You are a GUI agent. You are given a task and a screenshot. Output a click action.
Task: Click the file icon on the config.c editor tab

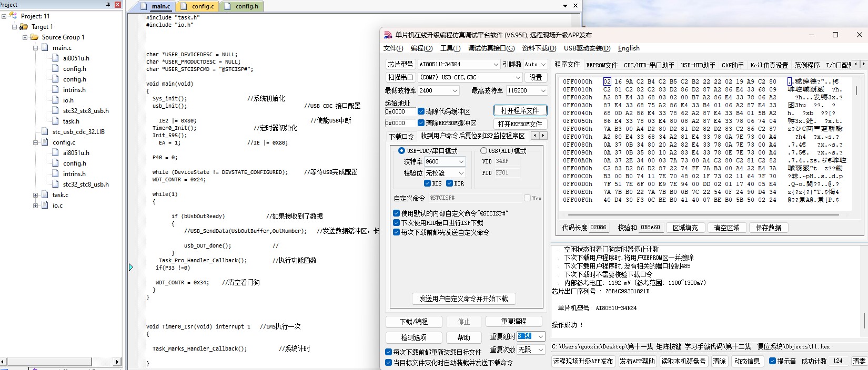[184, 6]
